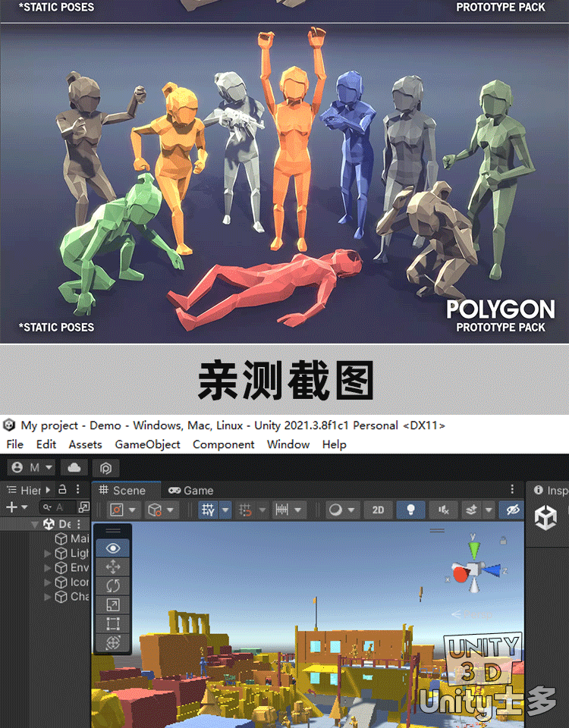Toggle scene grid visibility
The image size is (569, 728).
pos(208,510)
